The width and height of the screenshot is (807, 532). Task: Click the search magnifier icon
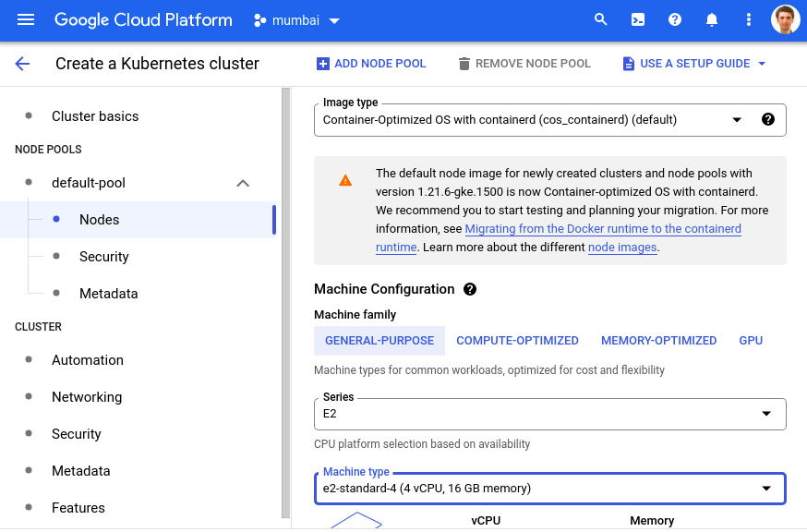[600, 19]
